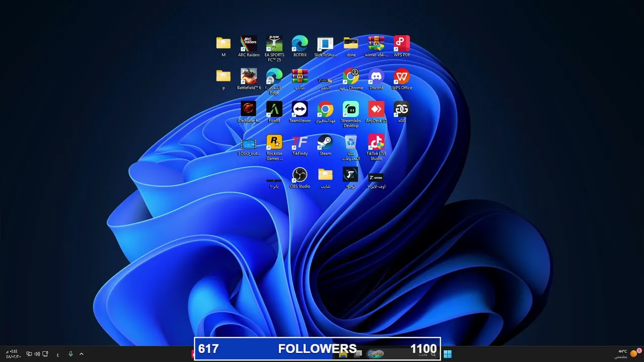Launch the Discord shortcut
This screenshot has height=362, width=644.
376,79
